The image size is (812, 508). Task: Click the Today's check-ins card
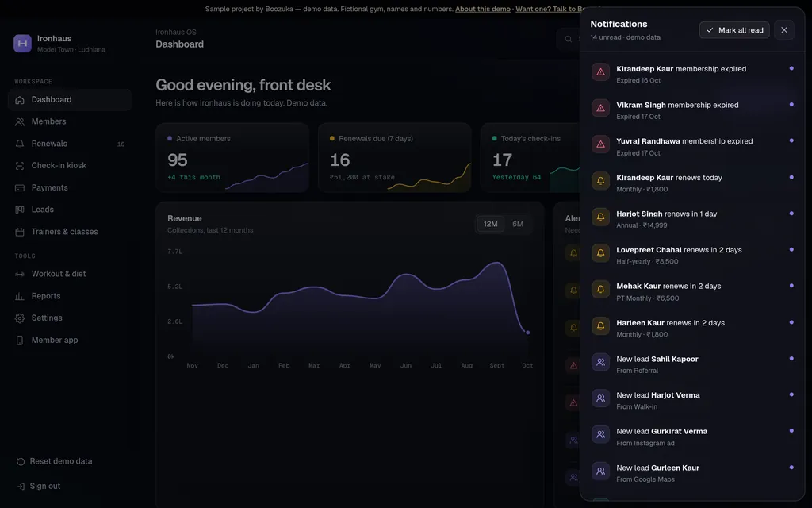tap(530, 158)
